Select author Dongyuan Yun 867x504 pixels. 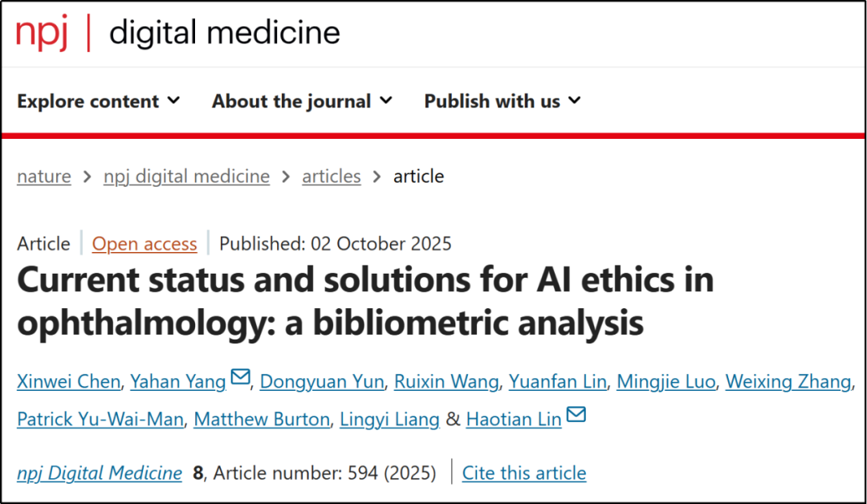321,382
